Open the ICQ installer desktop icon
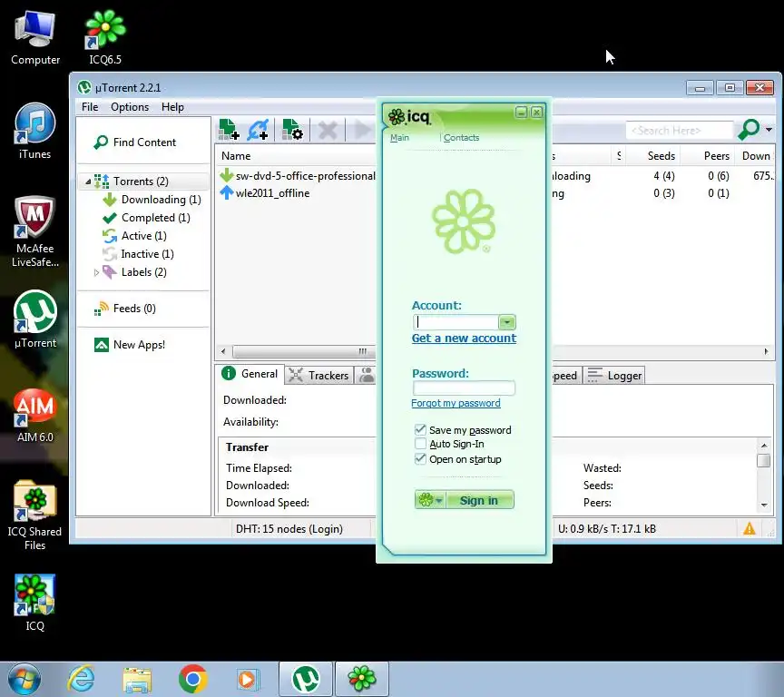784x697 pixels. pyautogui.click(x=35, y=603)
